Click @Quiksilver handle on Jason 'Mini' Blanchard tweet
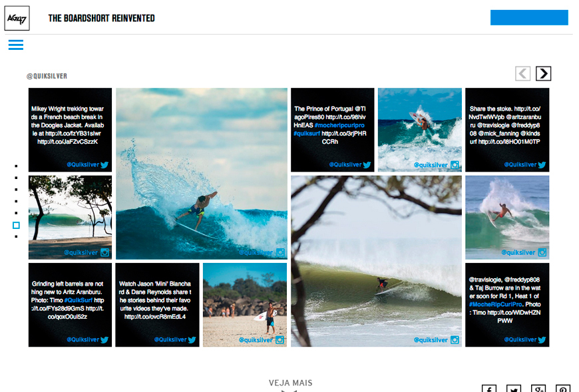The width and height of the screenshot is (579, 392). click(170, 340)
